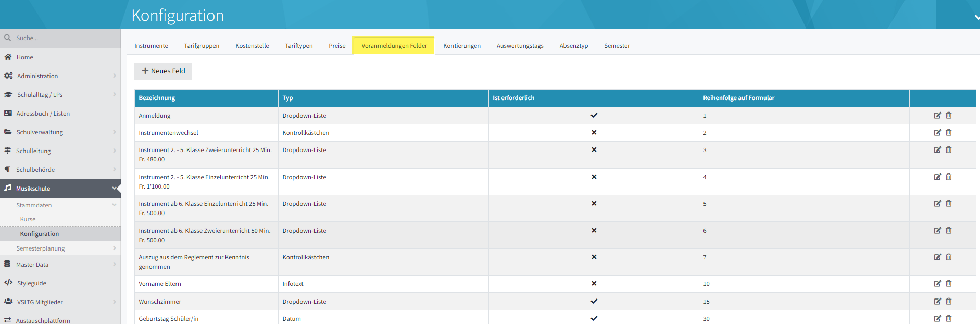The image size is (980, 324).
Task: Expand the Schulleitung menu
Action: [x=114, y=151]
